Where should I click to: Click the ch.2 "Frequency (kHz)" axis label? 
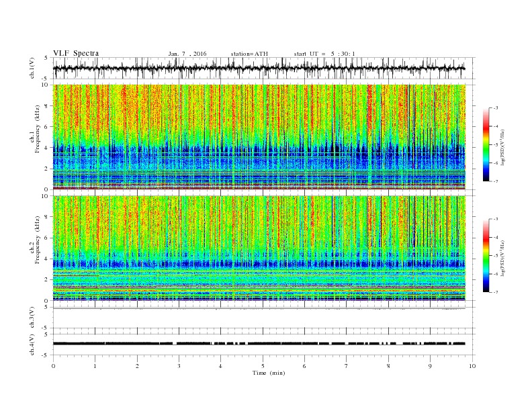click(x=38, y=240)
